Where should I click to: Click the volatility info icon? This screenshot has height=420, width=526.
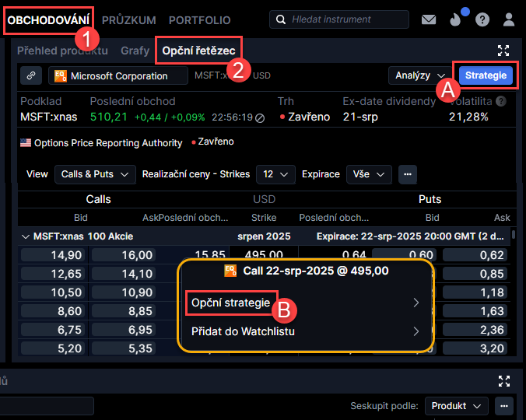point(501,101)
